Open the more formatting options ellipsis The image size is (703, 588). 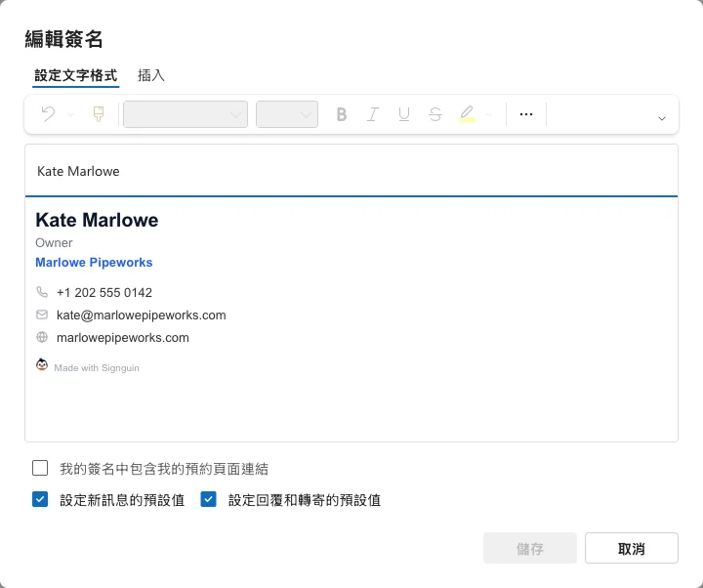point(526,114)
